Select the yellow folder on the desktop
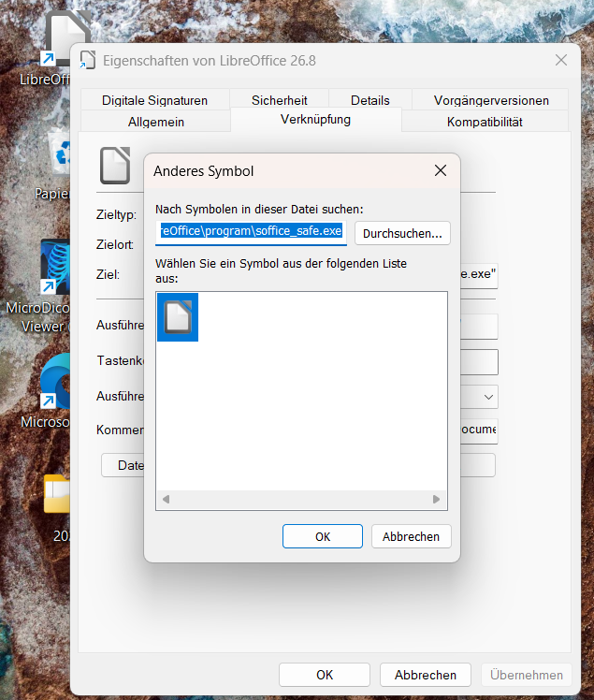 57,493
